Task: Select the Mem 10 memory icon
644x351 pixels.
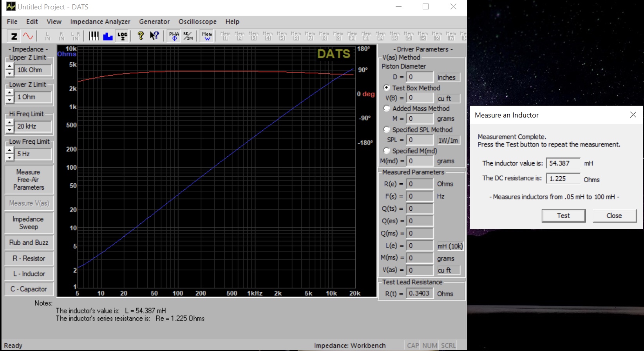Action: coord(352,36)
